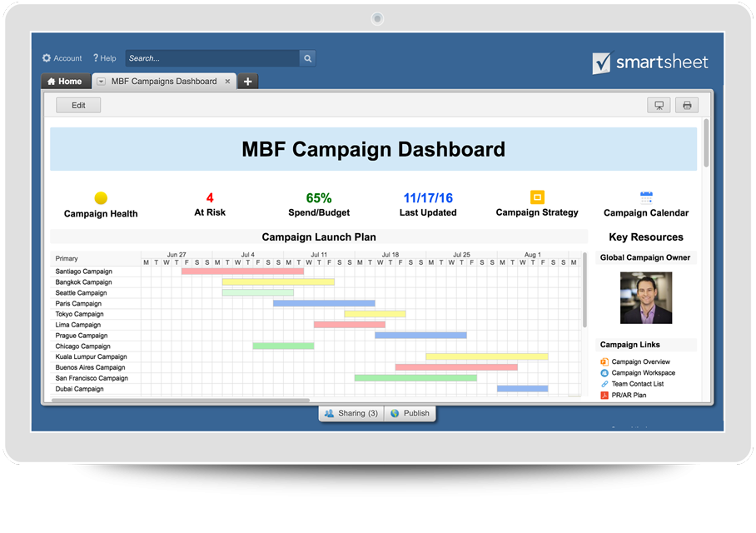Screen dimensions: 756x533
Task: Click the yellow Campaign Health indicator
Action: pos(101,198)
